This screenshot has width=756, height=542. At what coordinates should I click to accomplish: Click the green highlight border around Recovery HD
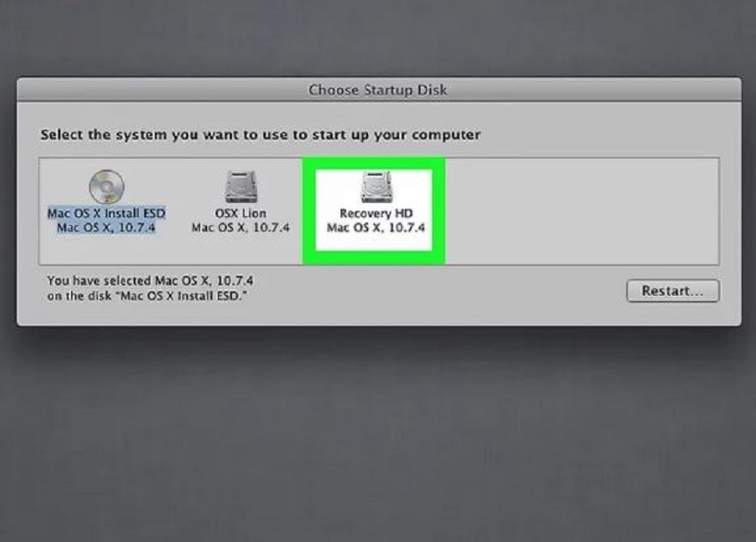[309, 211]
